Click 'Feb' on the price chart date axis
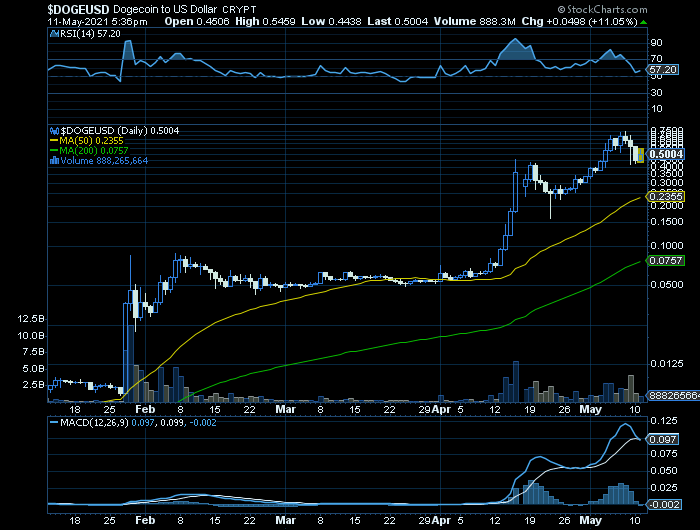Image resolution: width=700 pixels, height=530 pixels. [x=145, y=409]
